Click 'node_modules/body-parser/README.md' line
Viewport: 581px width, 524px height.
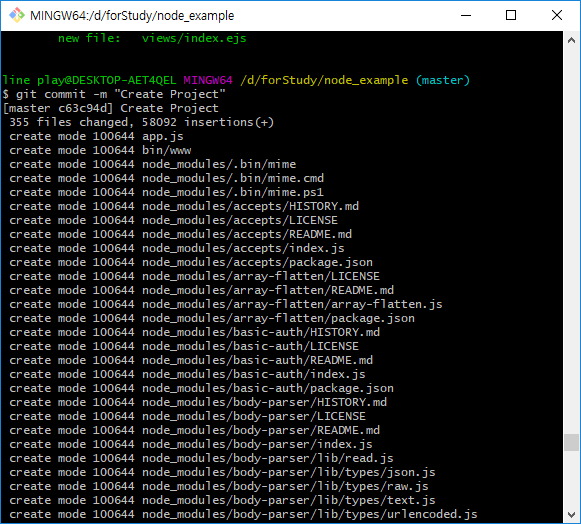pyautogui.click(x=195, y=431)
